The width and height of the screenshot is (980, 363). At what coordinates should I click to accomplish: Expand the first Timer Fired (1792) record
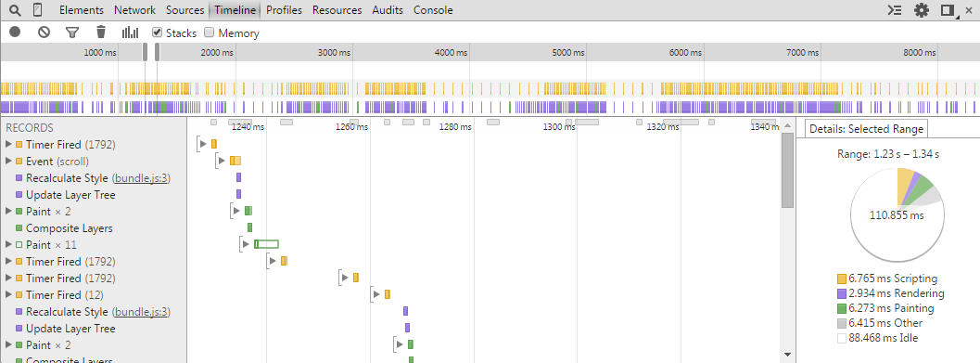pos(8,145)
